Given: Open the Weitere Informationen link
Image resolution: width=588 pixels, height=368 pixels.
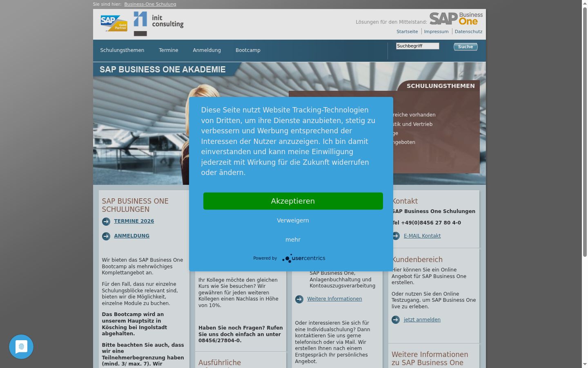Looking at the screenshot, I should (334, 299).
